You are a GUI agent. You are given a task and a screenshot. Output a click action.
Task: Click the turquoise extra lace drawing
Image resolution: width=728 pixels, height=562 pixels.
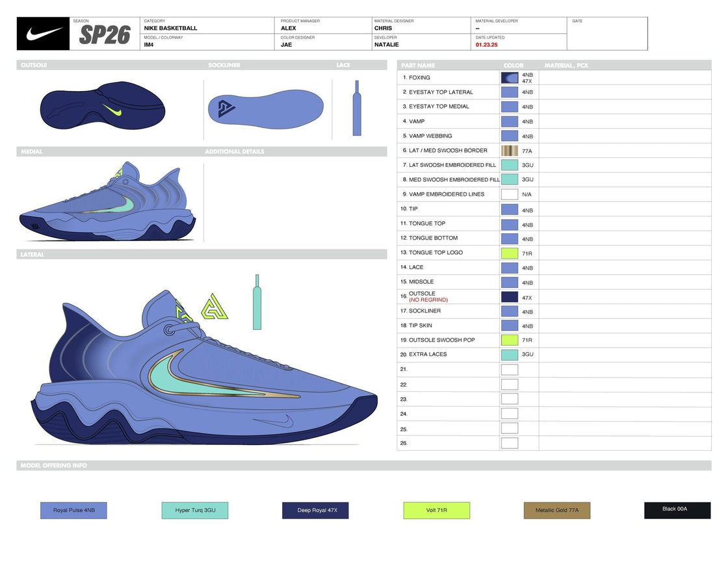(257, 302)
